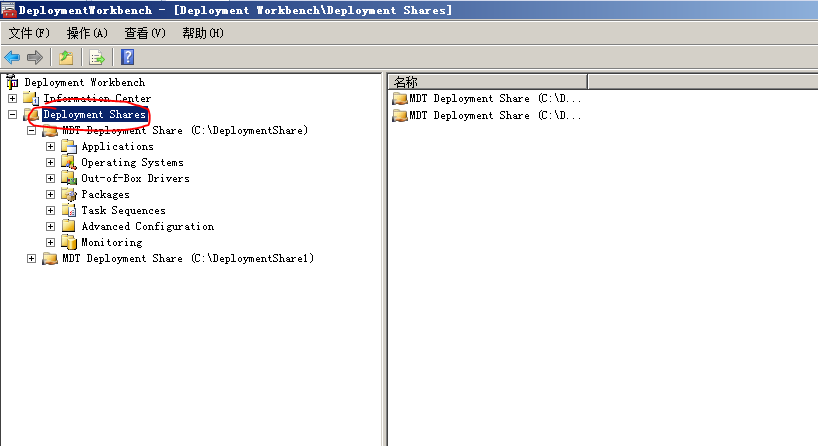Select the Packages tree label
The height and width of the screenshot is (446, 818).
click(x=105, y=195)
